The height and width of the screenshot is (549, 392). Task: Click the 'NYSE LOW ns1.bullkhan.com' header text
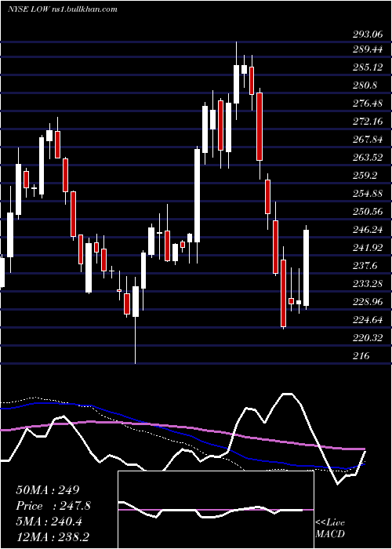pyautogui.click(x=62, y=9)
